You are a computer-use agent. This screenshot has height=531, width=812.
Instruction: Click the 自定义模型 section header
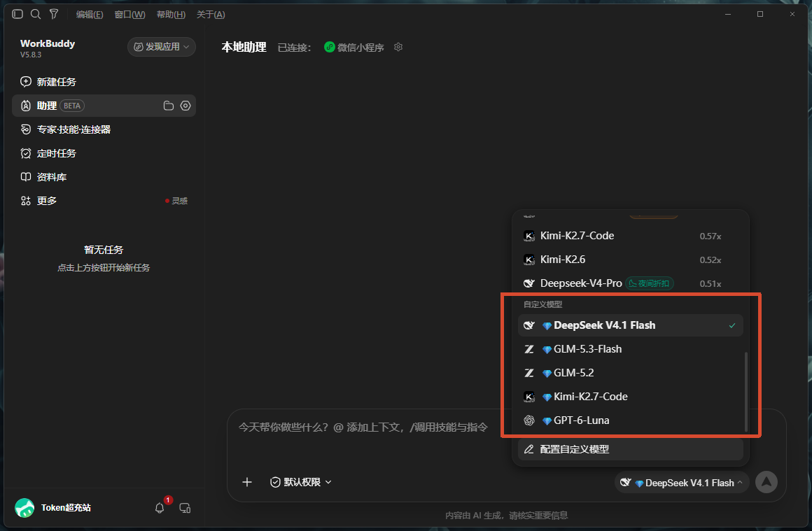[x=542, y=304]
